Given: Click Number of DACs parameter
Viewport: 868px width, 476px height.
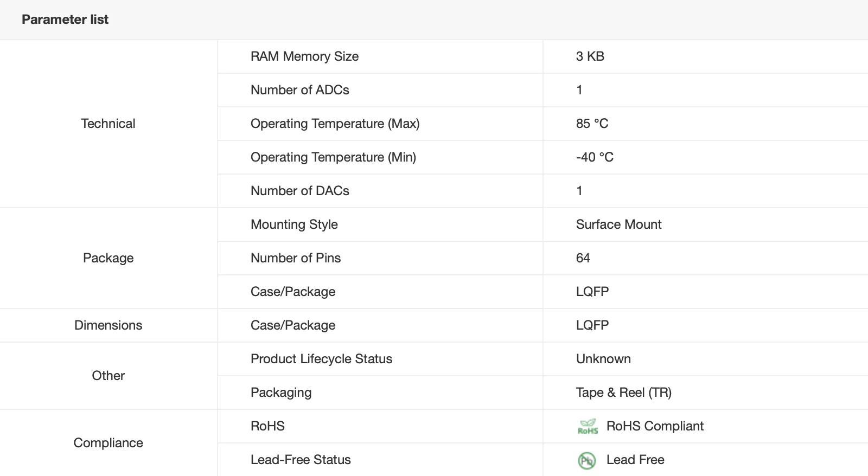Looking at the screenshot, I should point(300,191).
